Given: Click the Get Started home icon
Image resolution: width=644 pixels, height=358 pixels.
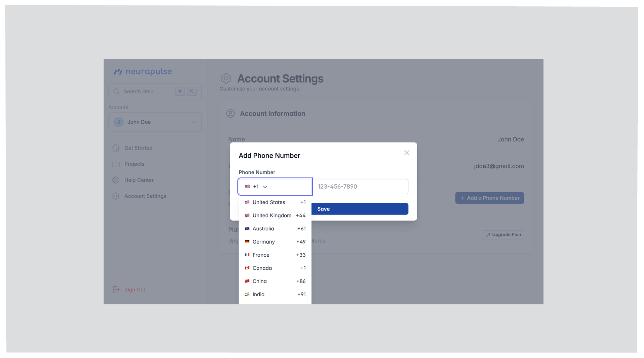Looking at the screenshot, I should click(116, 148).
